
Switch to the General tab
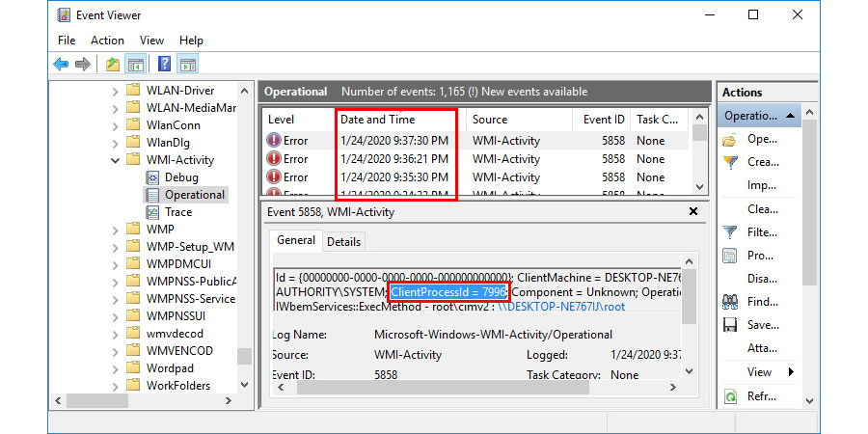click(296, 240)
